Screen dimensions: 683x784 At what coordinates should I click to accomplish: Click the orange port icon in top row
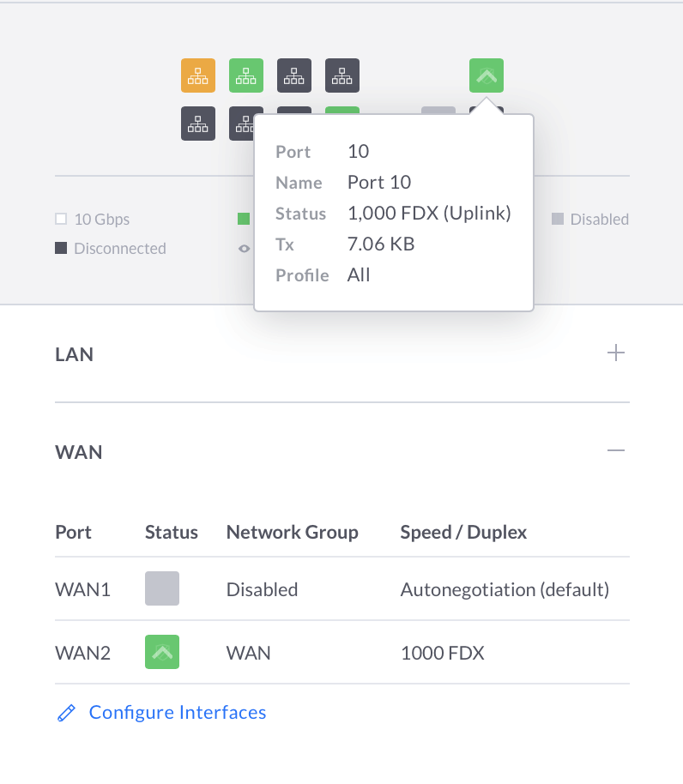coord(198,75)
